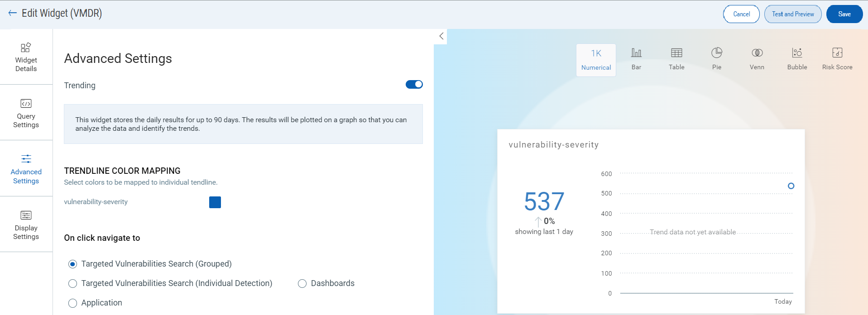The width and height of the screenshot is (868, 315).
Task: Collapse the settings panel with the chevron
Action: pyautogui.click(x=441, y=36)
